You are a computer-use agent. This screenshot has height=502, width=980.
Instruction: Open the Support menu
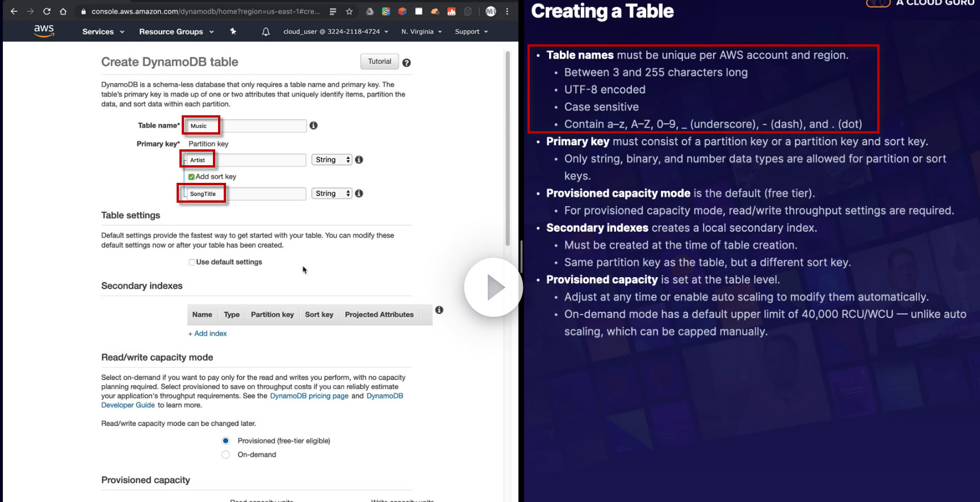pyautogui.click(x=471, y=32)
